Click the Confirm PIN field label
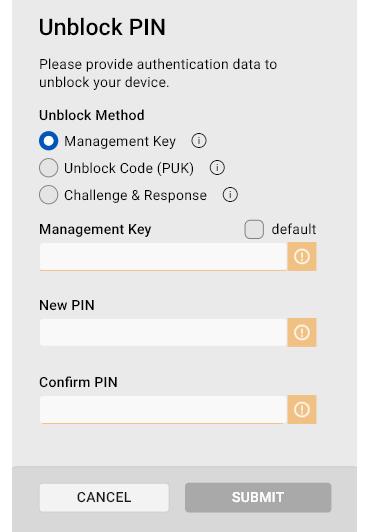This screenshot has height=532, width=368. pyautogui.click(x=78, y=382)
